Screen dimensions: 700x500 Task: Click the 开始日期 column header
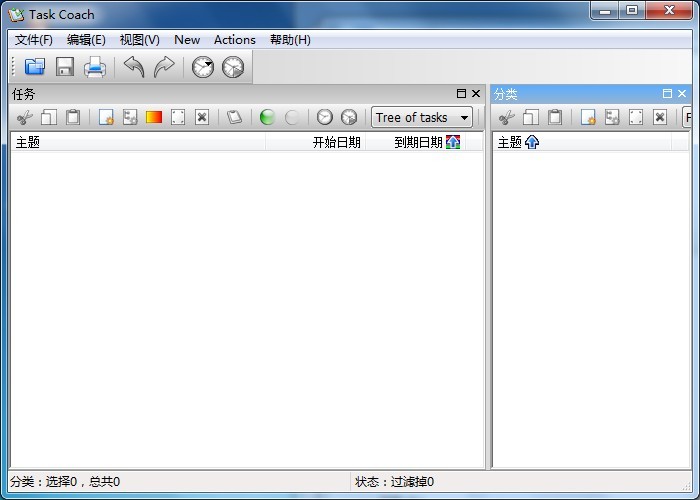click(336, 142)
